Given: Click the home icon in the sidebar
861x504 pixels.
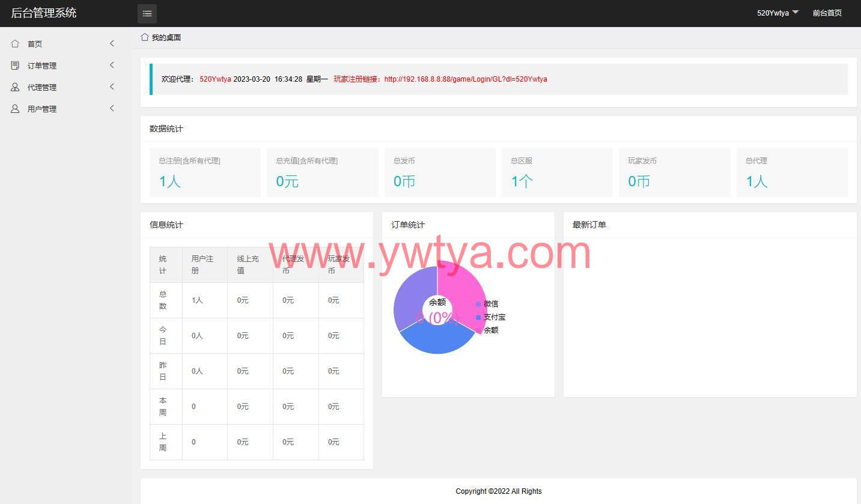Looking at the screenshot, I should pyautogui.click(x=15, y=44).
